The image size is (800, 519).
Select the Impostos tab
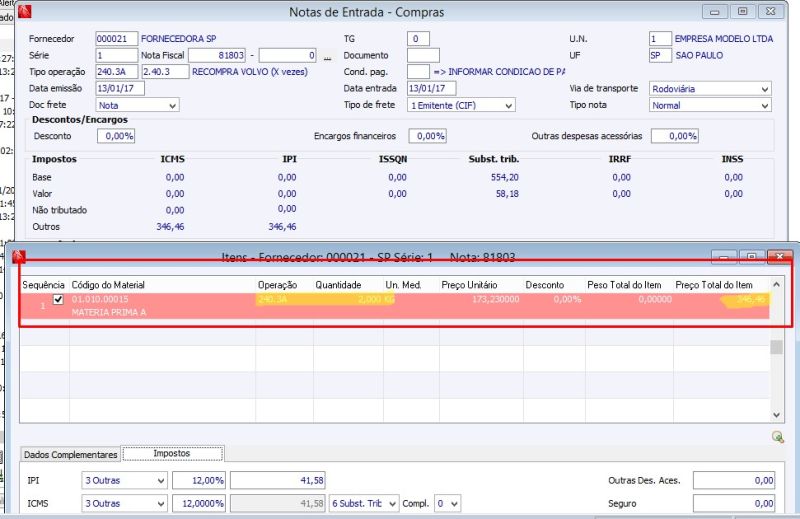tap(171, 454)
